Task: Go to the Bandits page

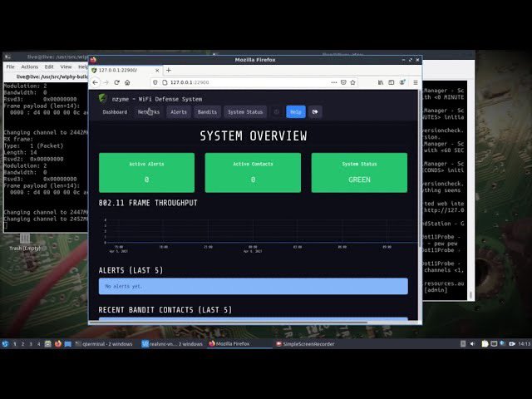Action: [207, 112]
